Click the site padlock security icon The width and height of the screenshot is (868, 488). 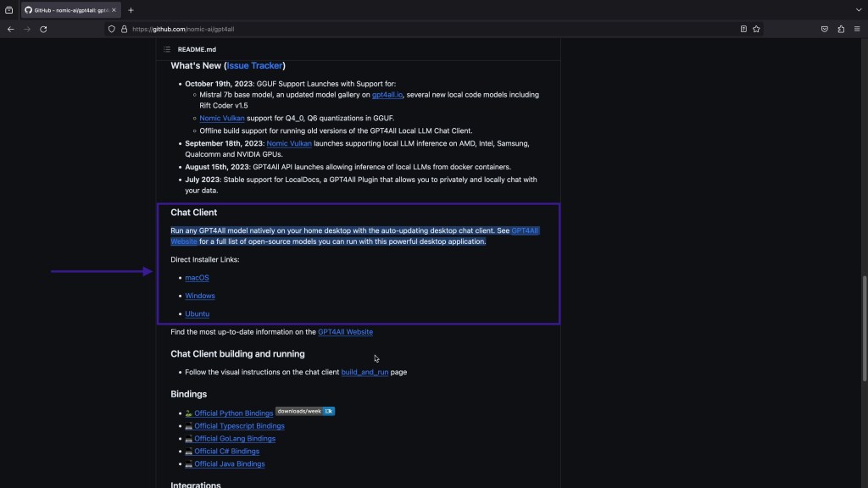click(124, 29)
